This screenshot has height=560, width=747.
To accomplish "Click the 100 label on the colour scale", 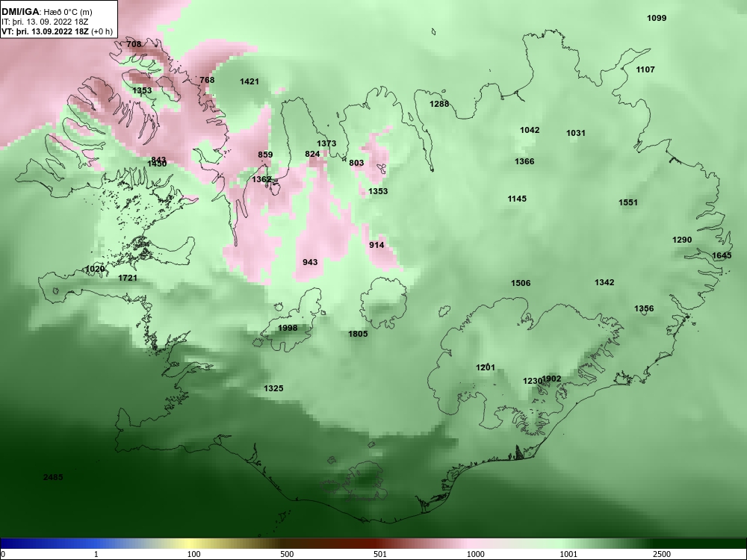I will (193, 554).
